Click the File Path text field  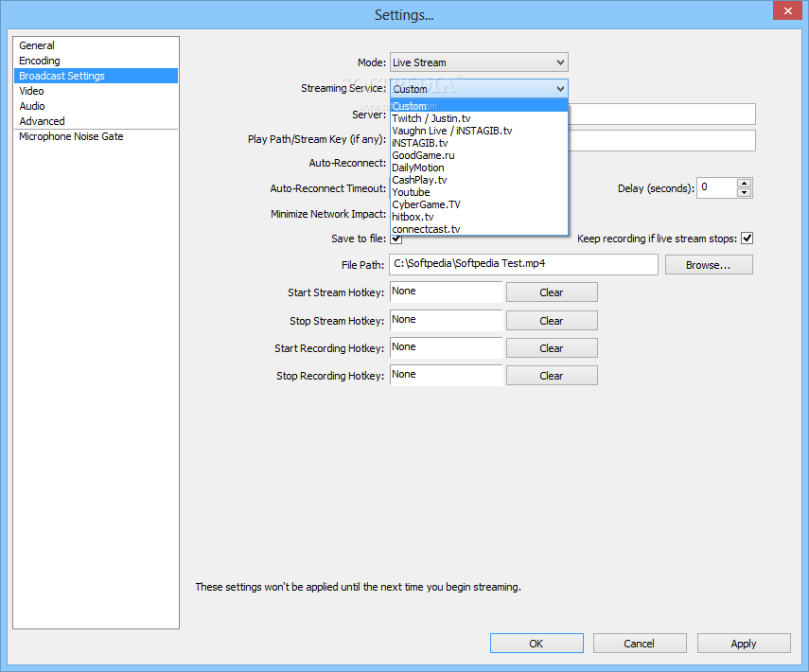[x=523, y=264]
